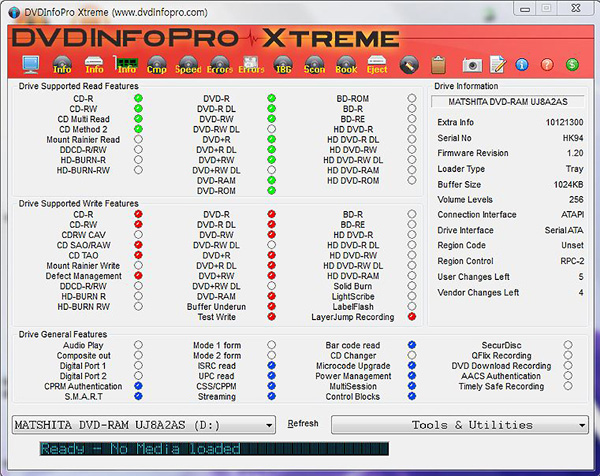Click the drive name field in Drive Information
The image size is (600, 476).
click(x=508, y=102)
